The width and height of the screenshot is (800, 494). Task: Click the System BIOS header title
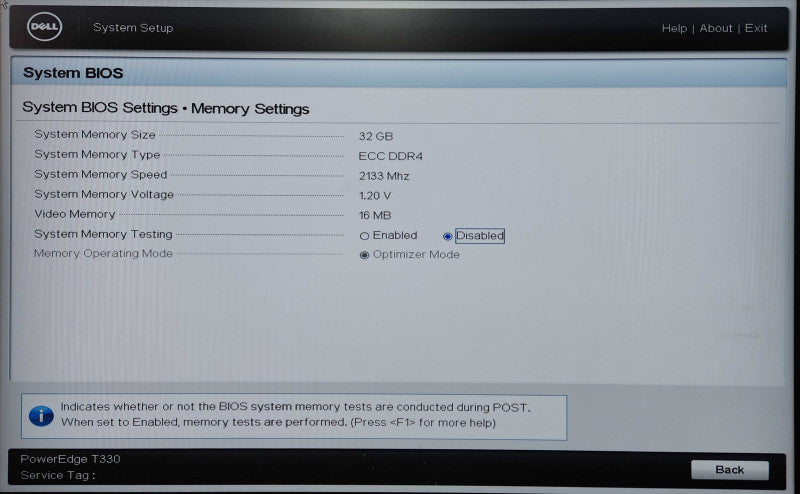click(x=73, y=73)
